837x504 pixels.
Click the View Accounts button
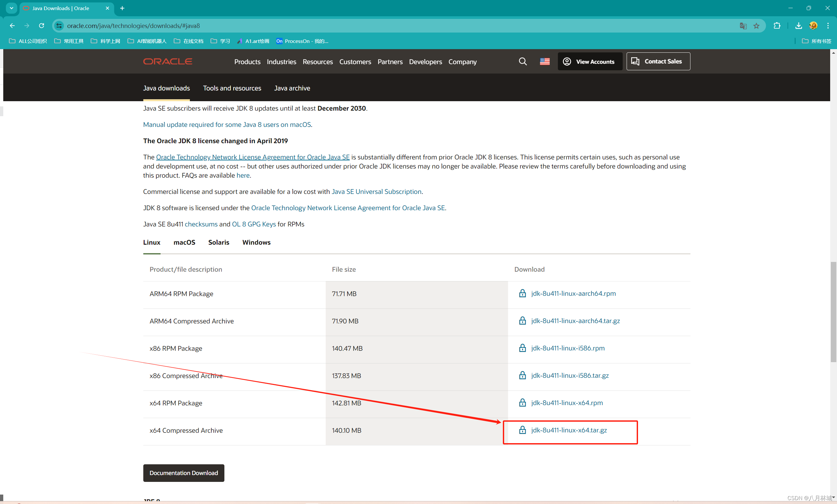point(590,61)
